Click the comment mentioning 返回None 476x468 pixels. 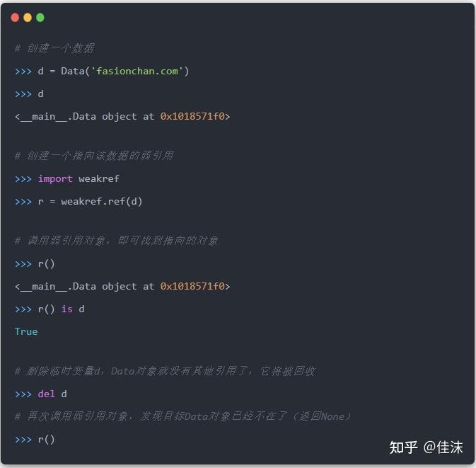pos(182,416)
